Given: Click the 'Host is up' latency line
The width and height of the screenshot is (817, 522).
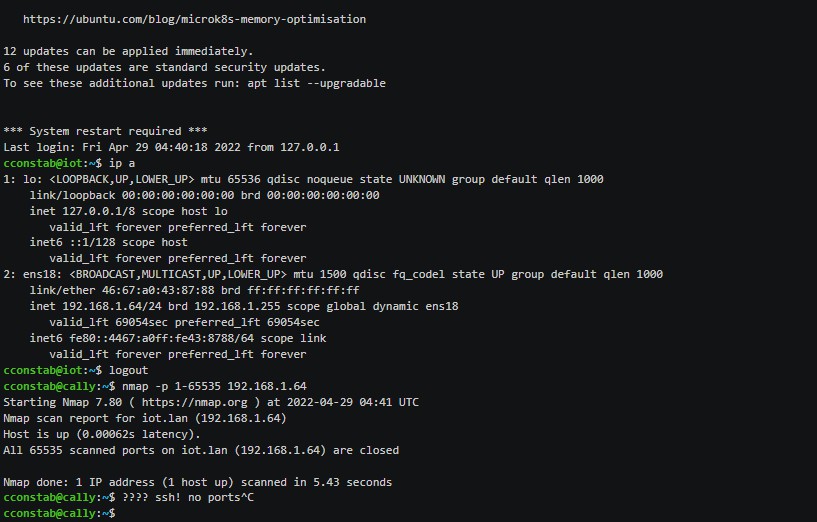Looking at the screenshot, I should (102, 434).
